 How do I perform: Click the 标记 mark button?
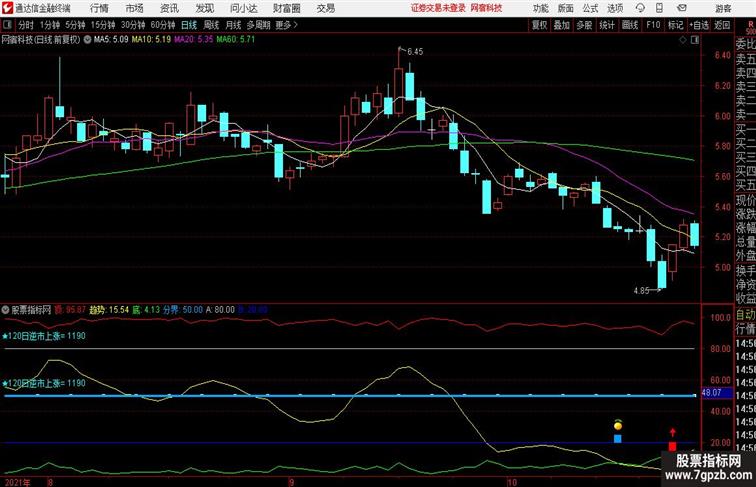[675, 25]
